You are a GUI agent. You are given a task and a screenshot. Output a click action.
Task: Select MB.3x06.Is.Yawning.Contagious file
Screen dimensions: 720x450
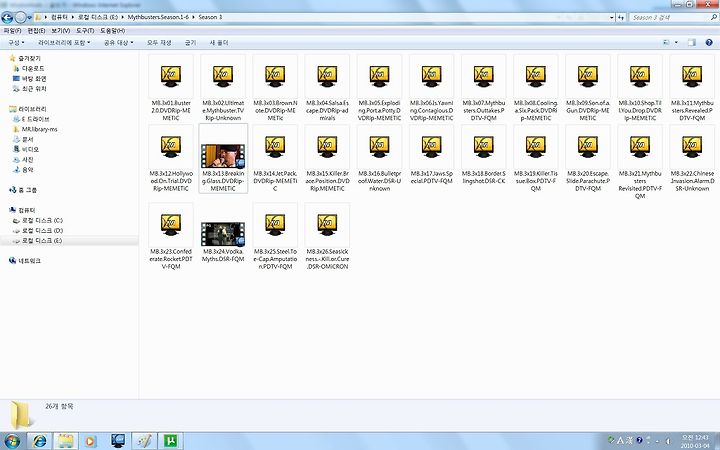[x=432, y=88]
